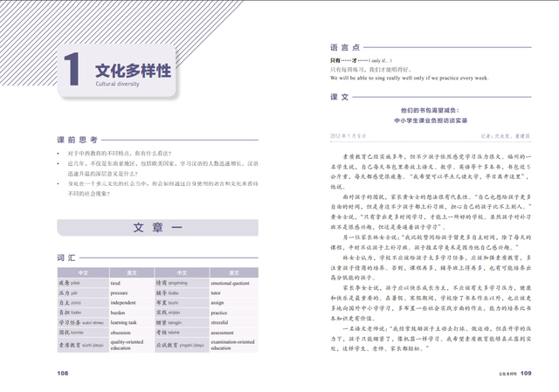Click the grammar pattern 只有……才……
This screenshot has height=392, width=559.
pyautogui.click(x=349, y=60)
